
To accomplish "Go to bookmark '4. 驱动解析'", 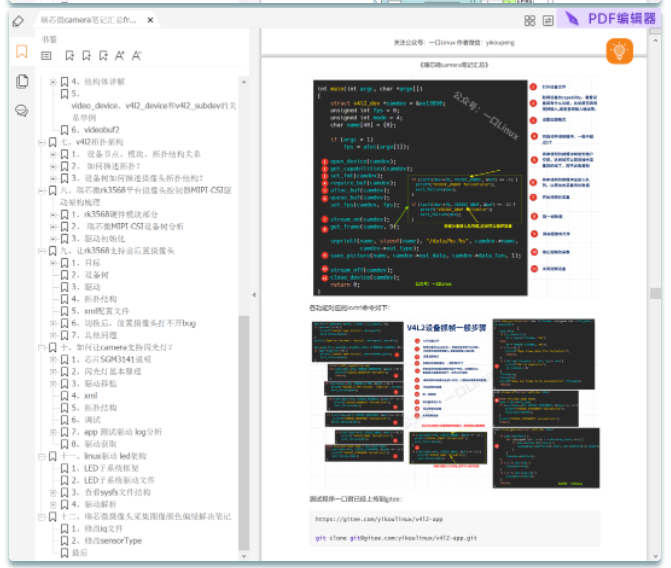I will pyautogui.click(x=94, y=504).
